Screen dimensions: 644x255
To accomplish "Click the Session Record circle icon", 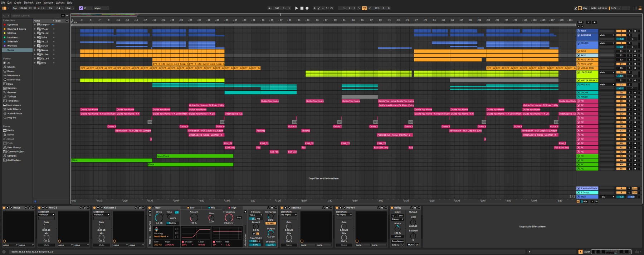I will click(x=332, y=8).
